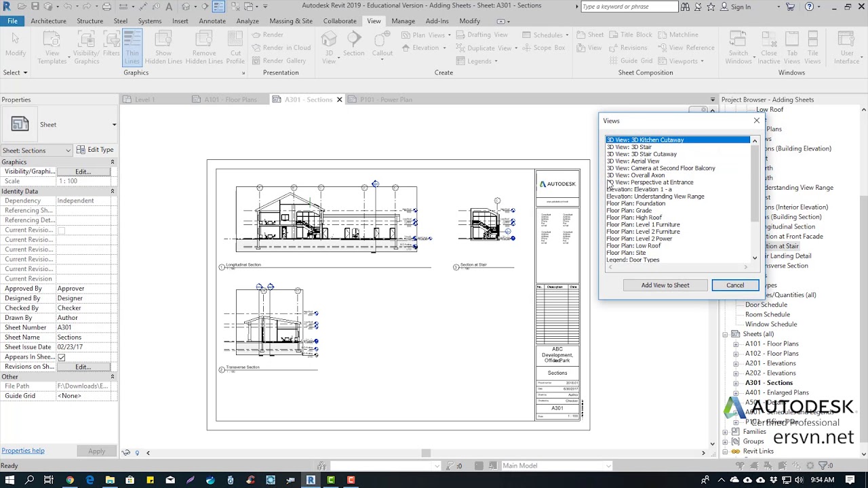This screenshot has height=488, width=868.
Task: Click Edit Type button
Action: pos(95,150)
